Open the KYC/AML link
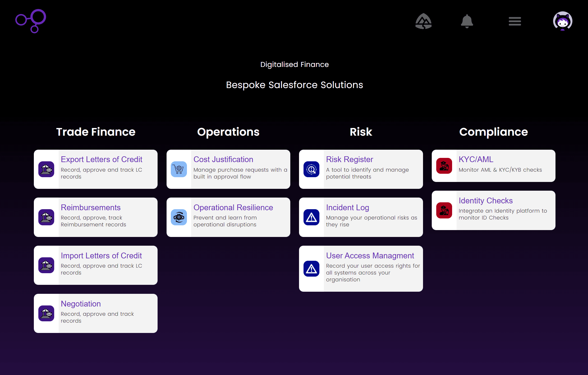This screenshot has width=588, height=375. click(x=476, y=159)
